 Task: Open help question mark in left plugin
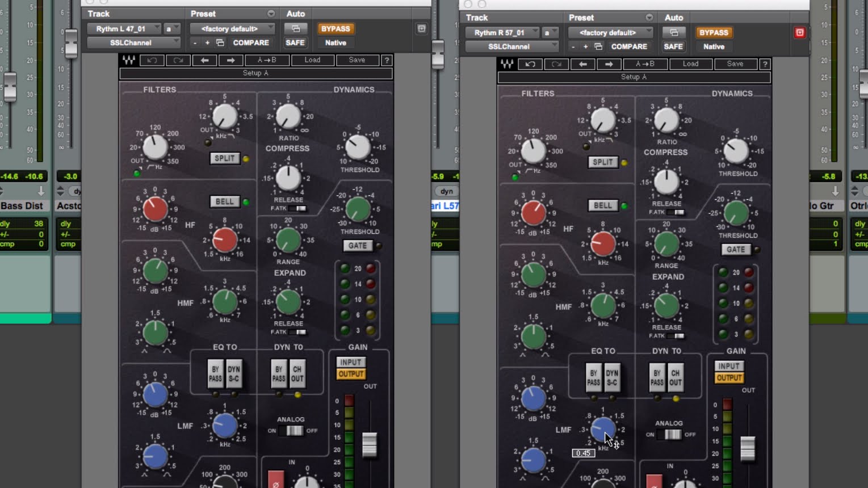(387, 60)
